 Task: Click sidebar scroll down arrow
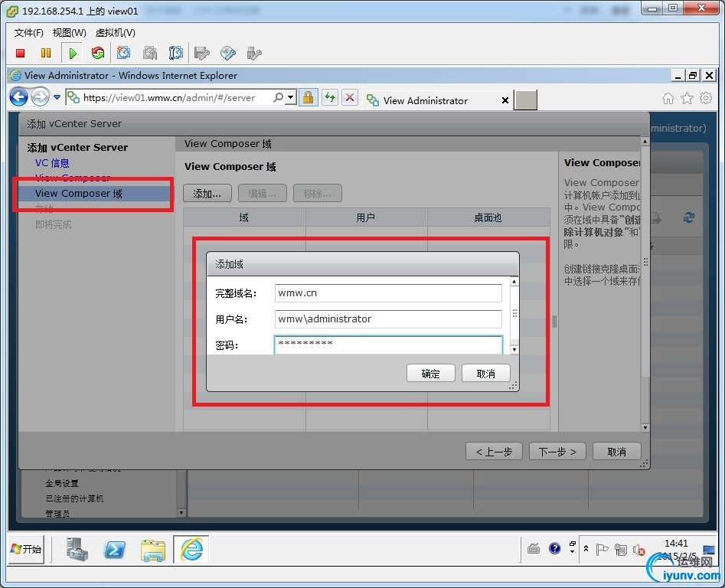point(181,512)
